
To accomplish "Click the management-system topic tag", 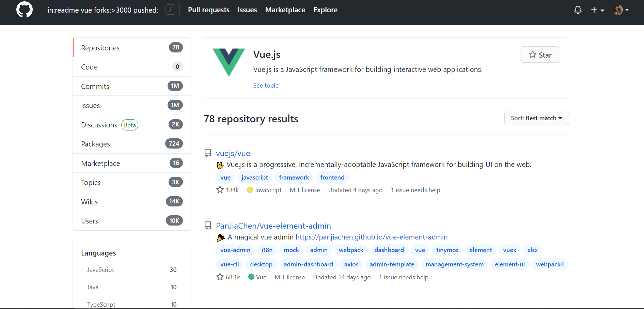I will tap(454, 264).
